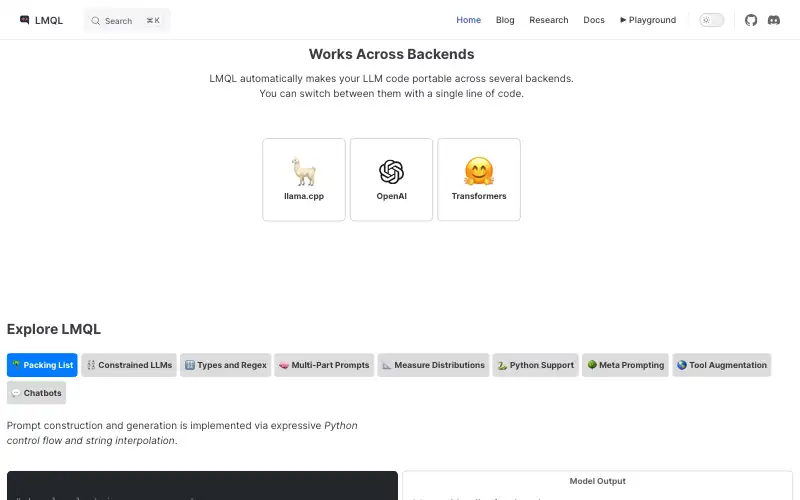Open the Discord community icon

(x=773, y=20)
